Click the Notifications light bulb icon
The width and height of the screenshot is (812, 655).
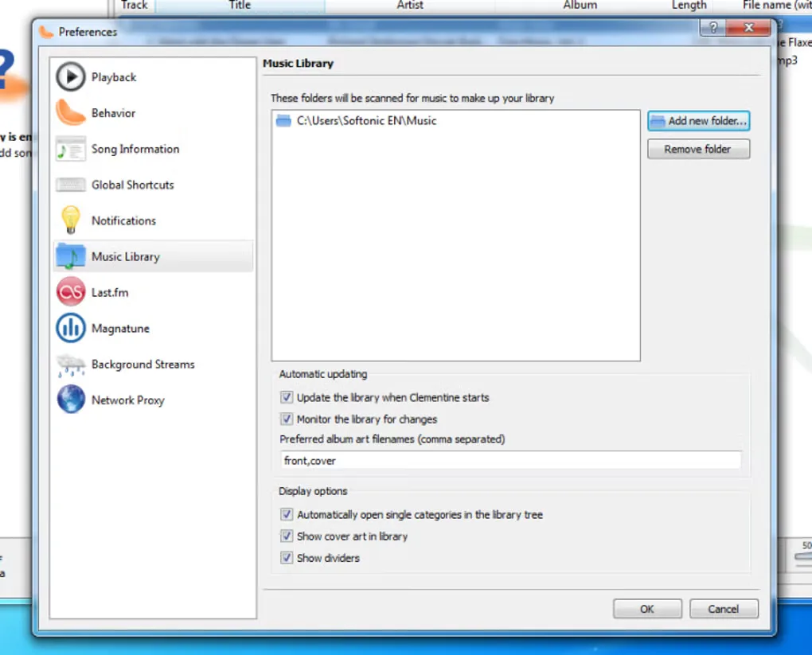click(x=70, y=220)
